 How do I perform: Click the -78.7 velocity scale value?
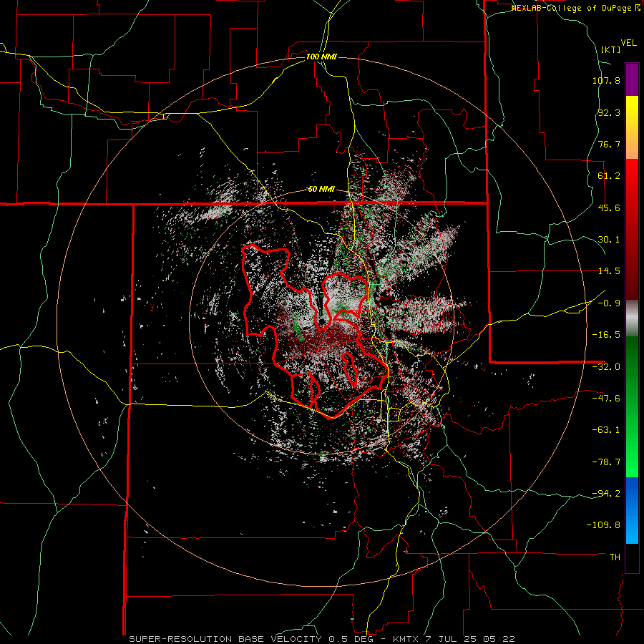606,462
